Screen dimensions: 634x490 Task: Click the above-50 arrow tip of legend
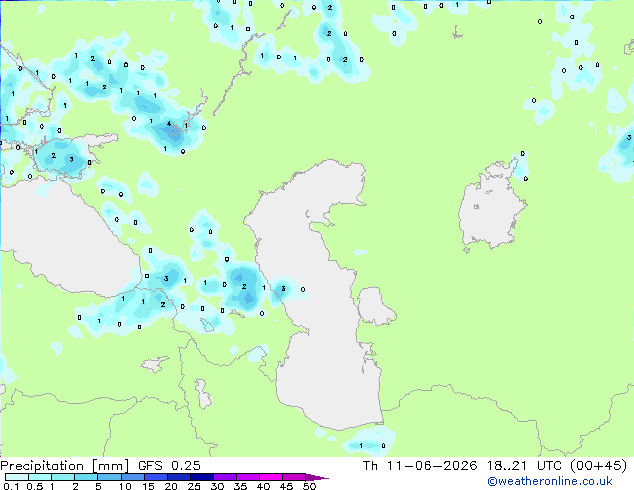tap(317, 477)
